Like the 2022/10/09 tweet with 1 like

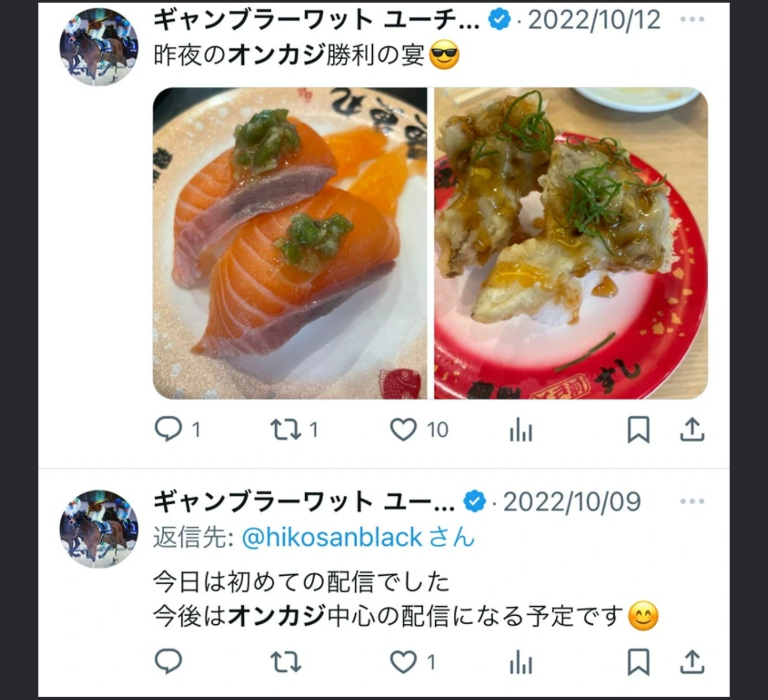tap(403, 662)
